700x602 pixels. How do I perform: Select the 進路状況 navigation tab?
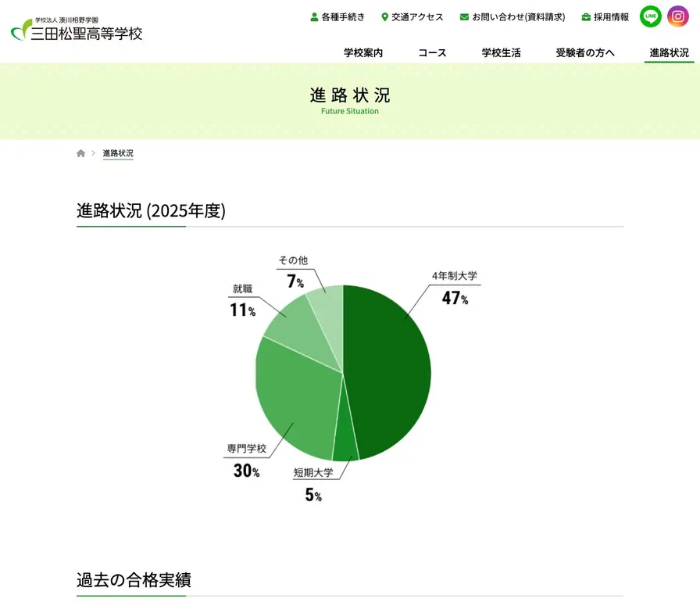pyautogui.click(x=669, y=52)
